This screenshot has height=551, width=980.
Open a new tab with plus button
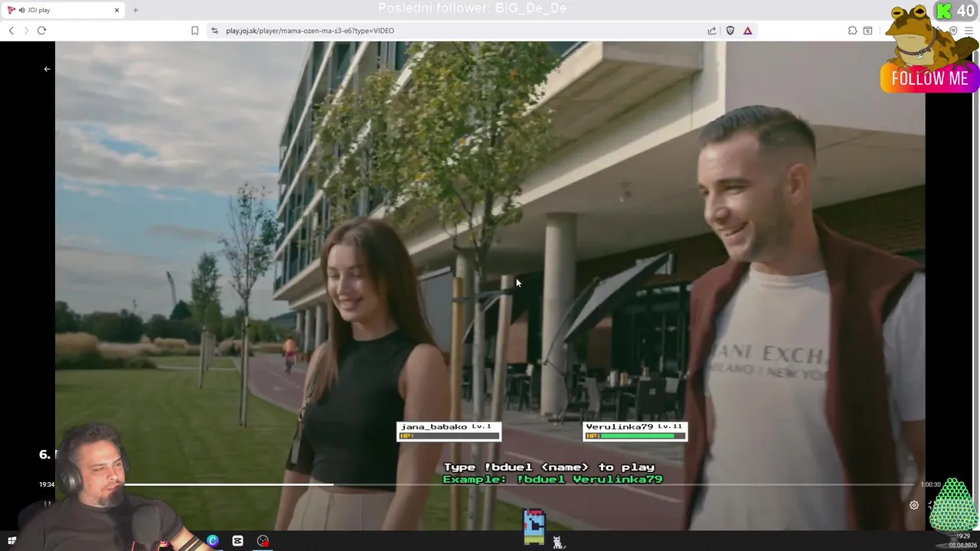pyautogui.click(x=136, y=10)
